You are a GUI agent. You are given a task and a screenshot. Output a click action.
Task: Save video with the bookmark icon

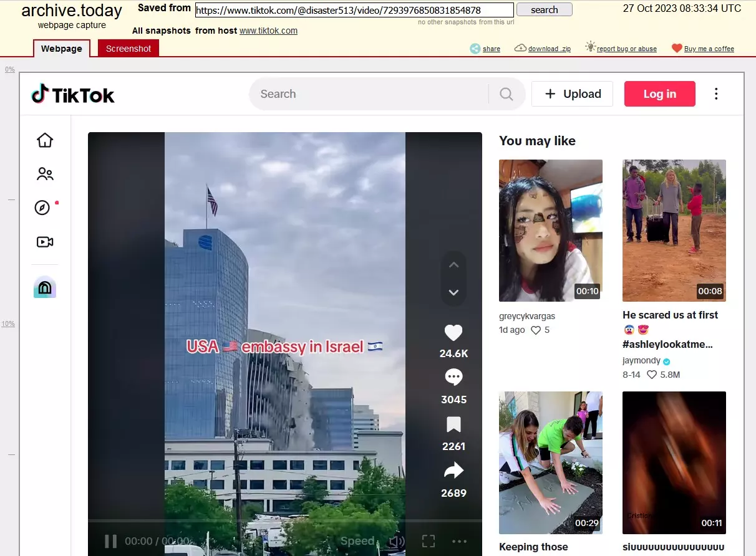click(453, 424)
